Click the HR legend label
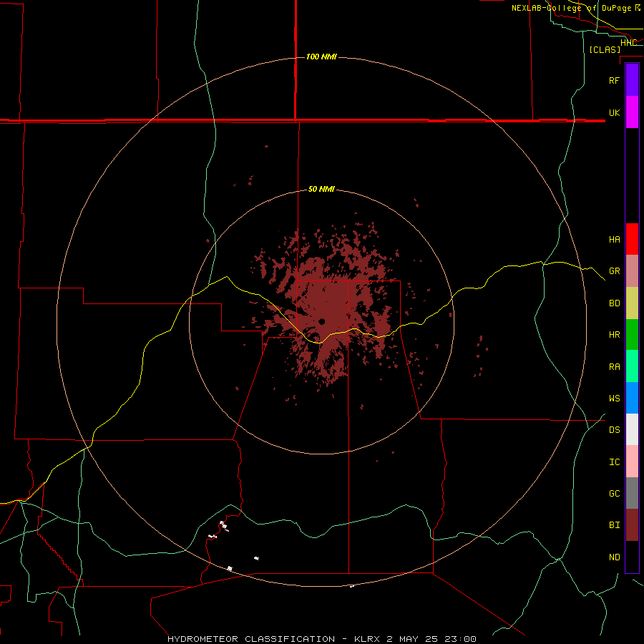 (614, 335)
